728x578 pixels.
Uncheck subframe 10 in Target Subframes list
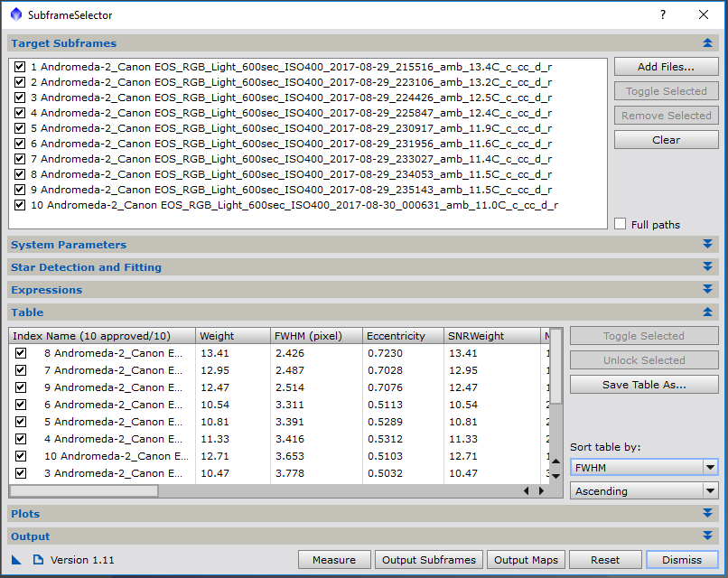[20, 205]
